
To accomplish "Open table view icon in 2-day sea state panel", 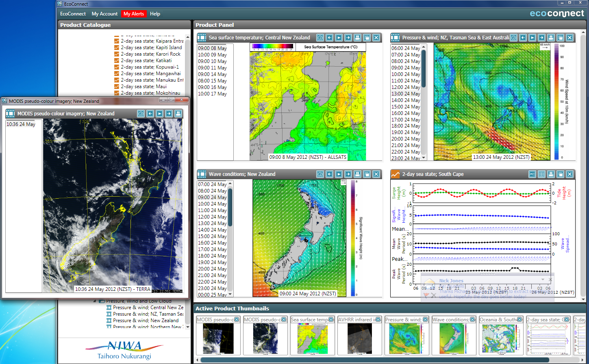I will [541, 174].
